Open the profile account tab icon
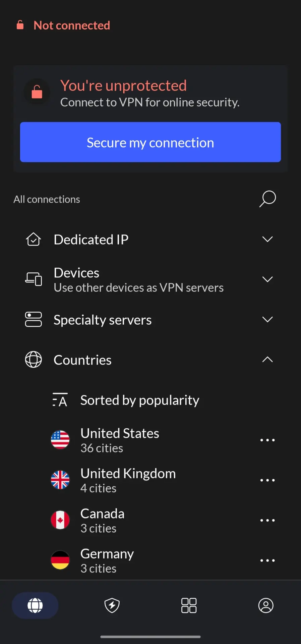Viewport: 301px width, 644px height. click(x=266, y=605)
